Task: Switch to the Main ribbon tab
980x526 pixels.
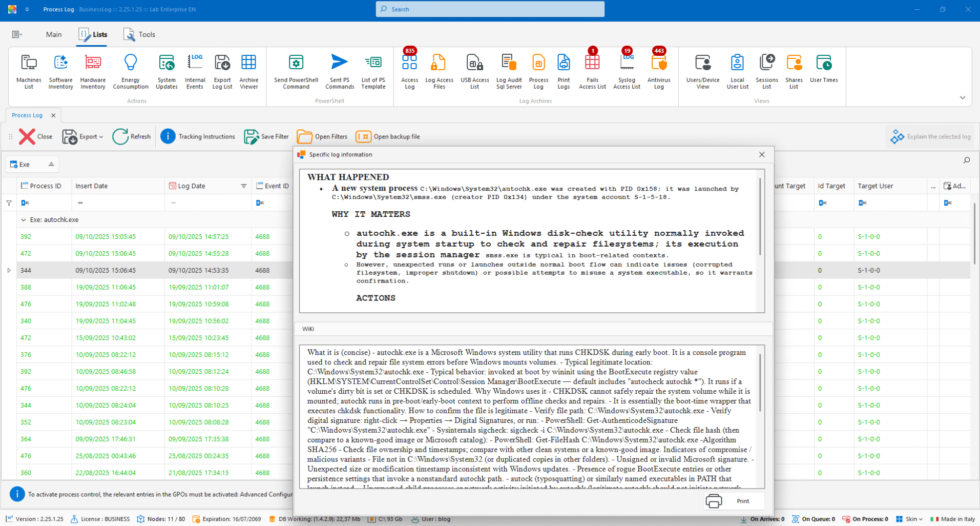Action: 53,34
